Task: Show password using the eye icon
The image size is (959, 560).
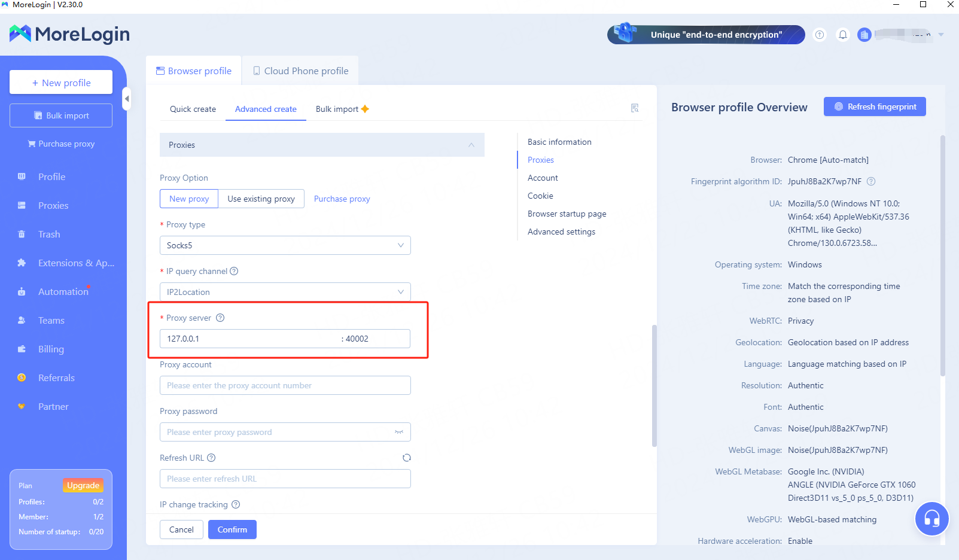Action: [399, 432]
